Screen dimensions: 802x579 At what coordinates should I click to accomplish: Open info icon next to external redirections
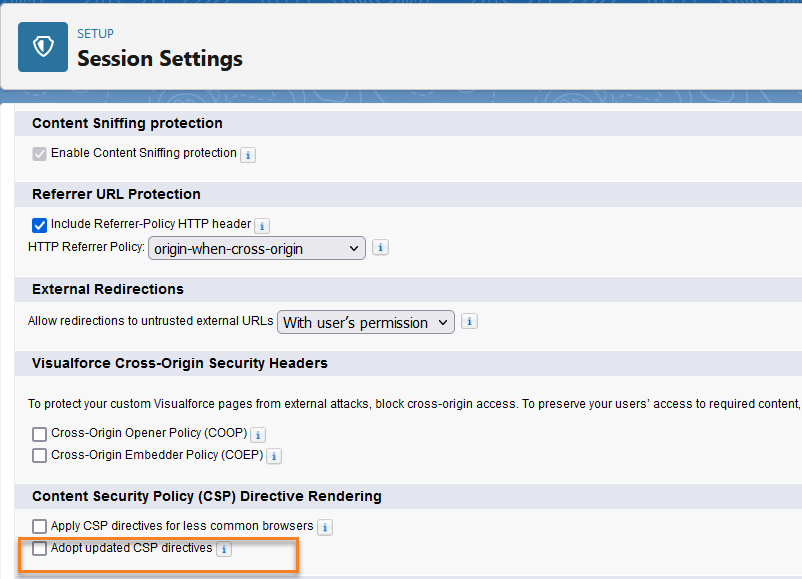coord(469,322)
